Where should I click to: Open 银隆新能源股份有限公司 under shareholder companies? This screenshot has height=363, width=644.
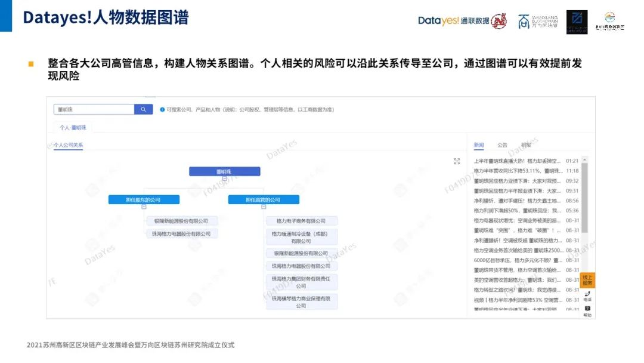[x=182, y=221]
